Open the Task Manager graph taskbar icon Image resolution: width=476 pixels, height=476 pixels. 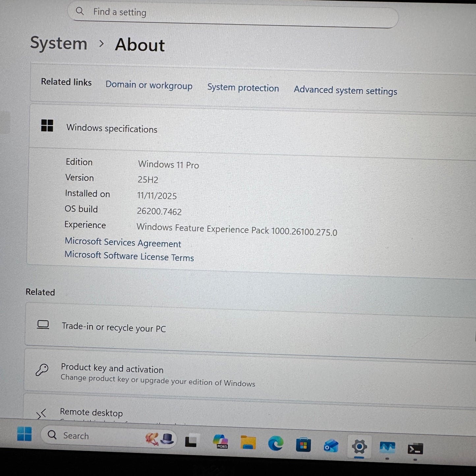pyautogui.click(x=387, y=448)
